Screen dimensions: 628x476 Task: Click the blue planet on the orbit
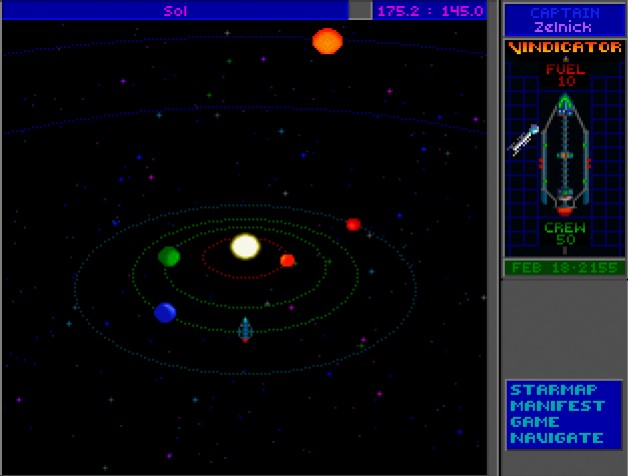(x=165, y=313)
